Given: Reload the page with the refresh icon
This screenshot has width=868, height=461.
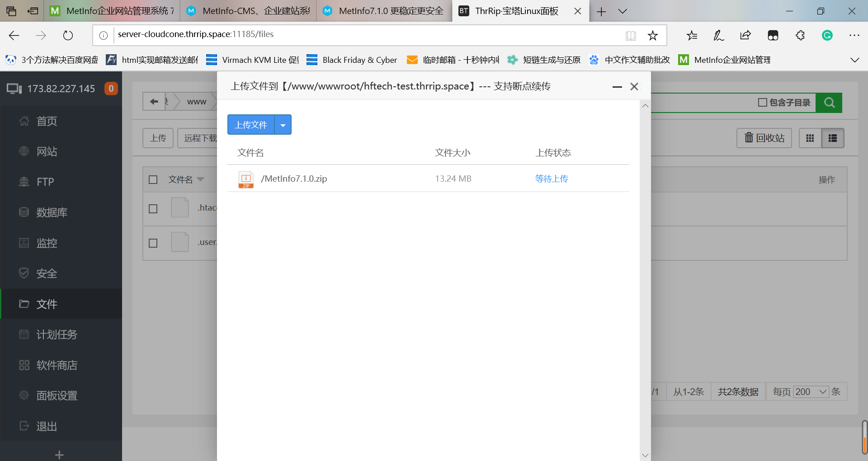Looking at the screenshot, I should [x=68, y=35].
